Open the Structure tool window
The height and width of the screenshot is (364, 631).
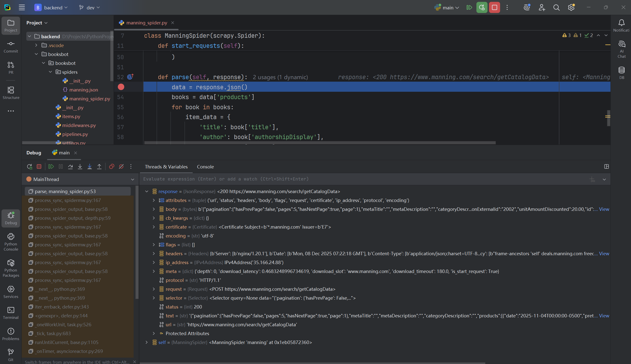[x=11, y=93]
